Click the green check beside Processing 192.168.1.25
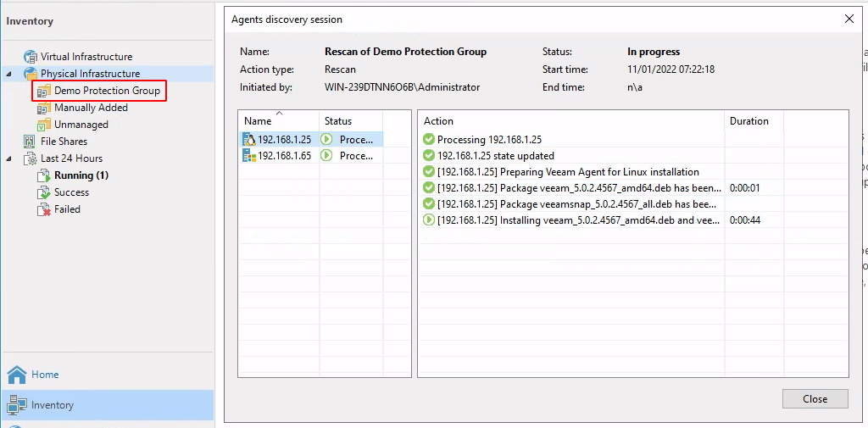Image resolution: width=868 pixels, height=428 pixels. [x=428, y=140]
